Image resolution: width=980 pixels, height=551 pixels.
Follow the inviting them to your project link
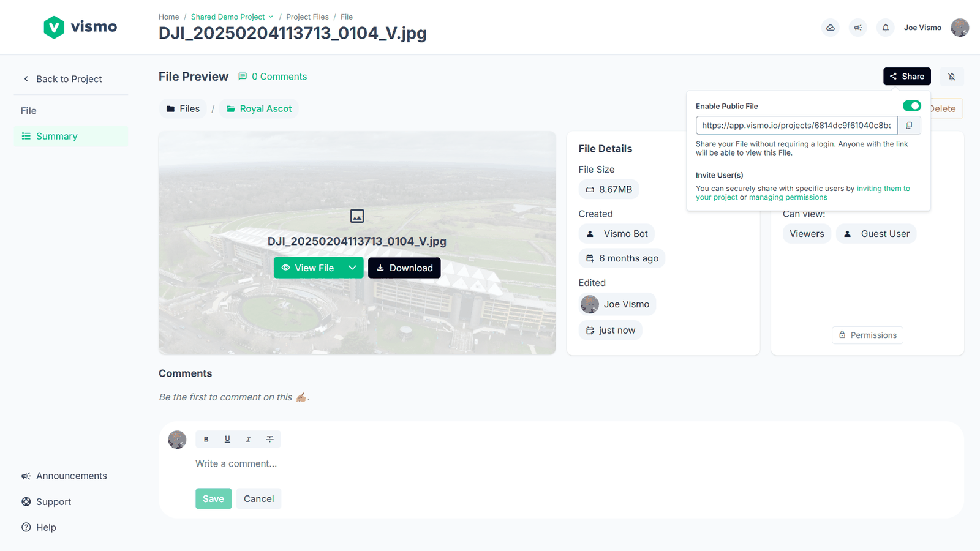883,189
